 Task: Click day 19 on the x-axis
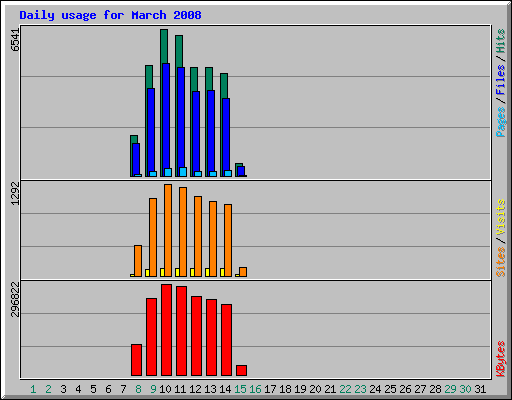point(300,389)
